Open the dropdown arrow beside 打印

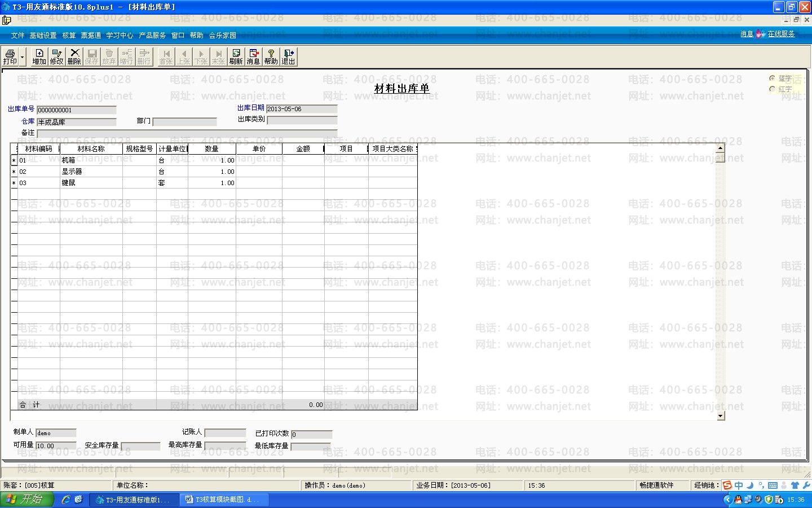[x=23, y=57]
